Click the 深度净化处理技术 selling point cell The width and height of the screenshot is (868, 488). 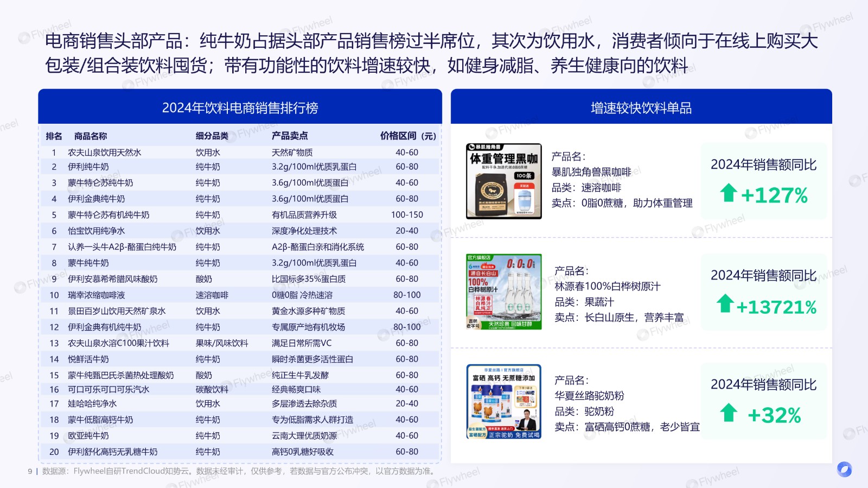pos(304,231)
